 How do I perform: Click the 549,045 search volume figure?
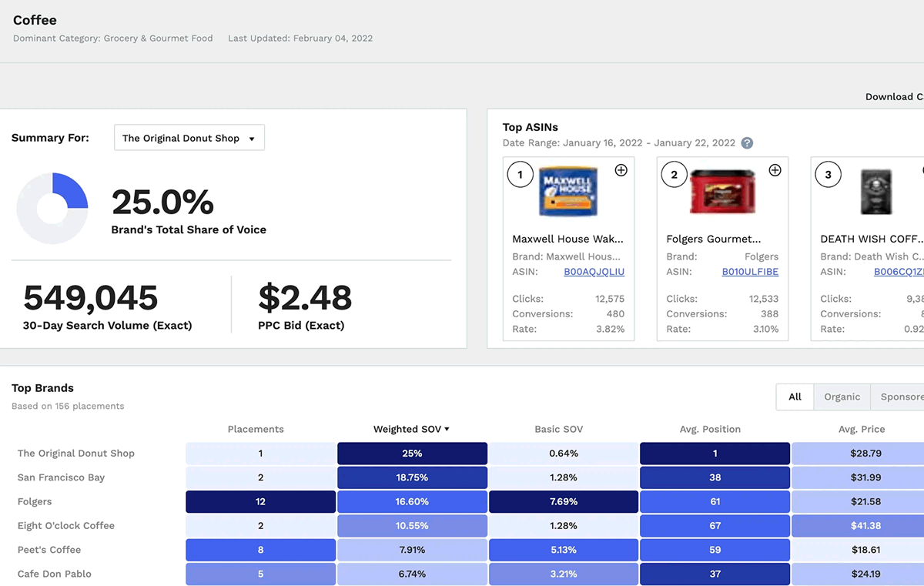[x=91, y=298]
